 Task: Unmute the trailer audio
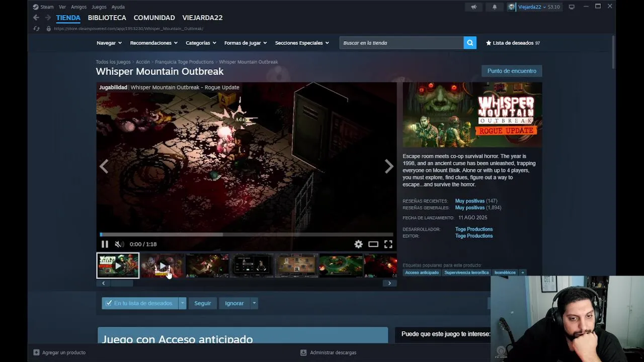click(119, 244)
